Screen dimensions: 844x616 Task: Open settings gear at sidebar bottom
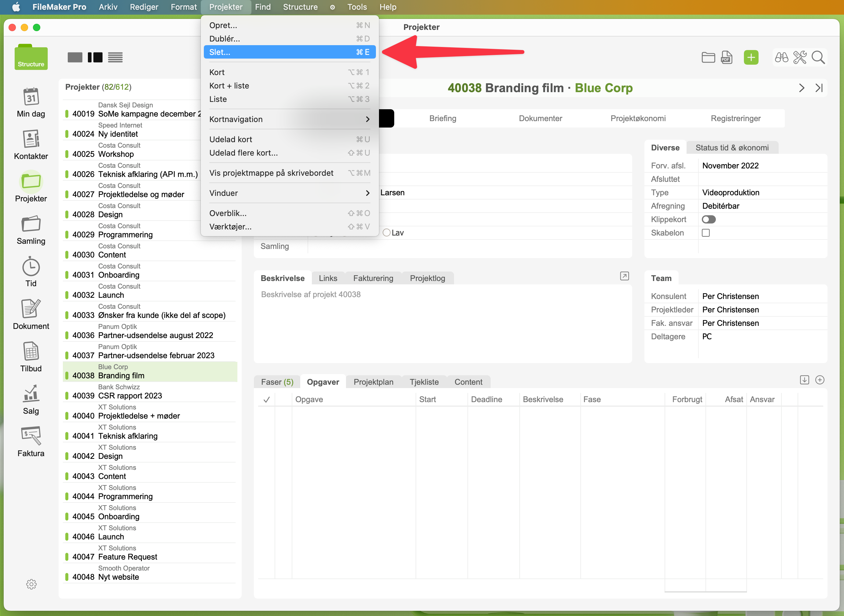(x=31, y=584)
